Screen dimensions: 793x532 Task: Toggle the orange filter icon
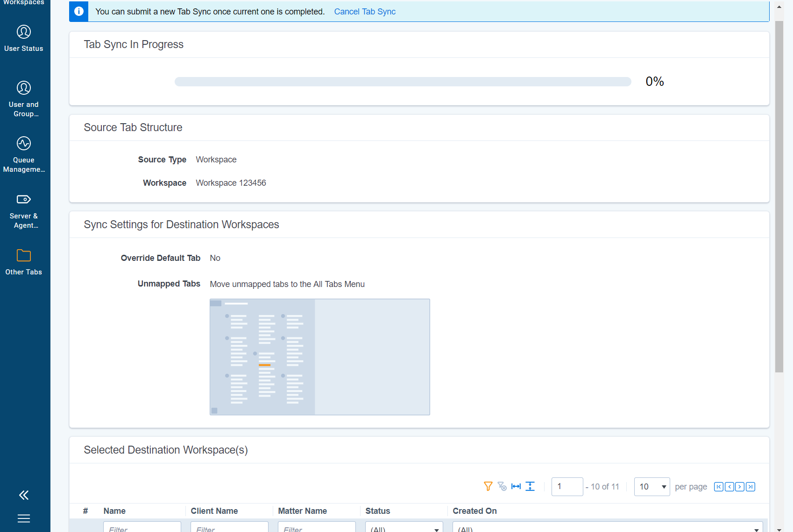(488, 486)
